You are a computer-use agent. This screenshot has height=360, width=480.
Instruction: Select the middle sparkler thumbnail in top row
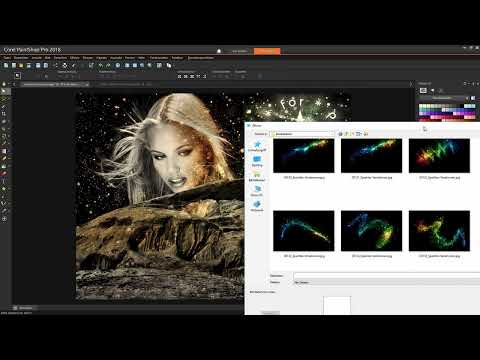[371, 156]
